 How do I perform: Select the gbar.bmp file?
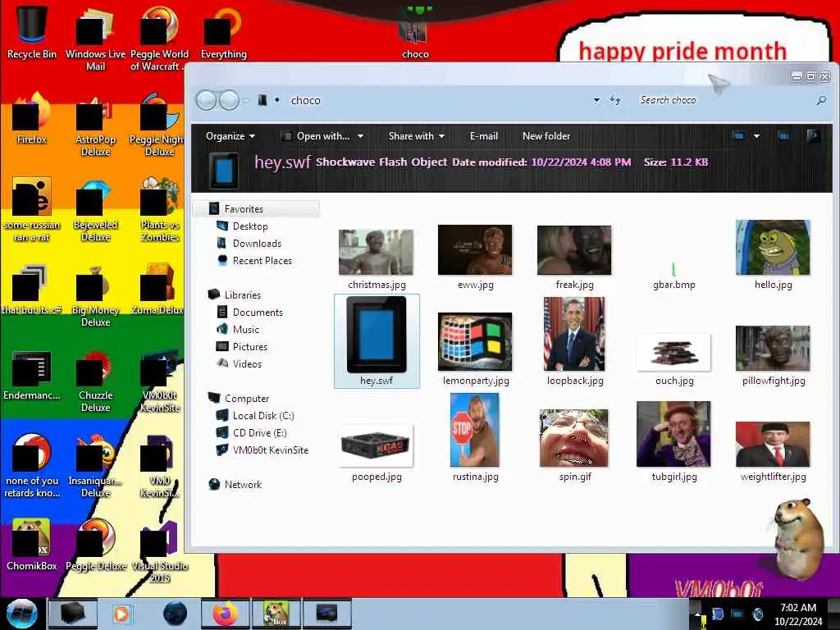(674, 276)
